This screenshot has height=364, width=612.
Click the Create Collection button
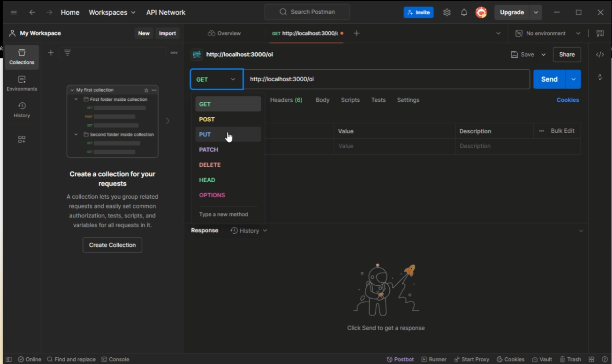pyautogui.click(x=112, y=245)
